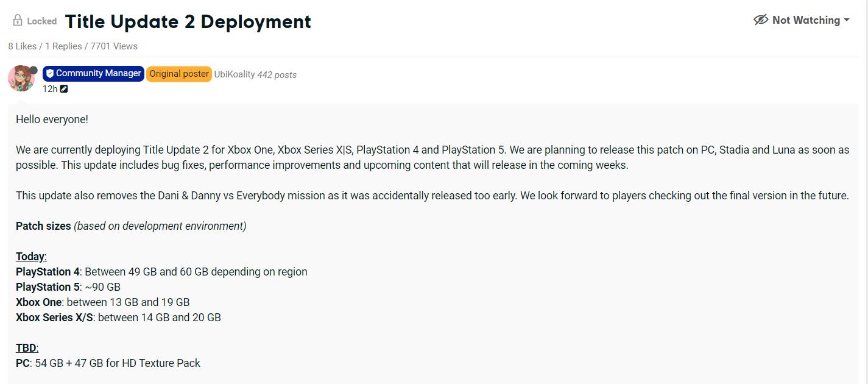Click the 7701 Views count
The image size is (868, 384).
114,46
